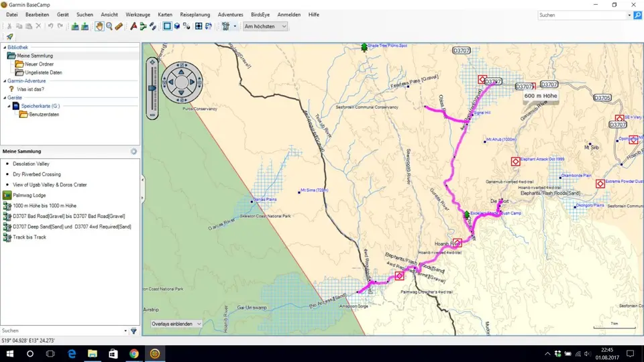Click the Speicherkarte (G:) device entry

[40, 106]
